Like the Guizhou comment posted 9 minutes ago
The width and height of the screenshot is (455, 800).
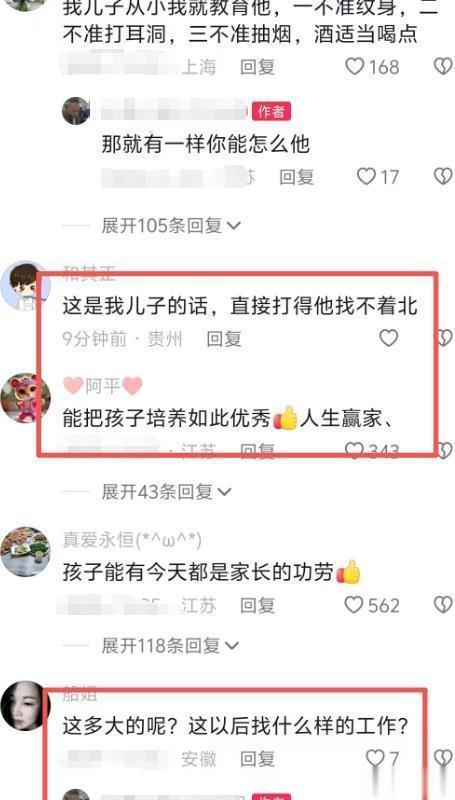point(389,338)
